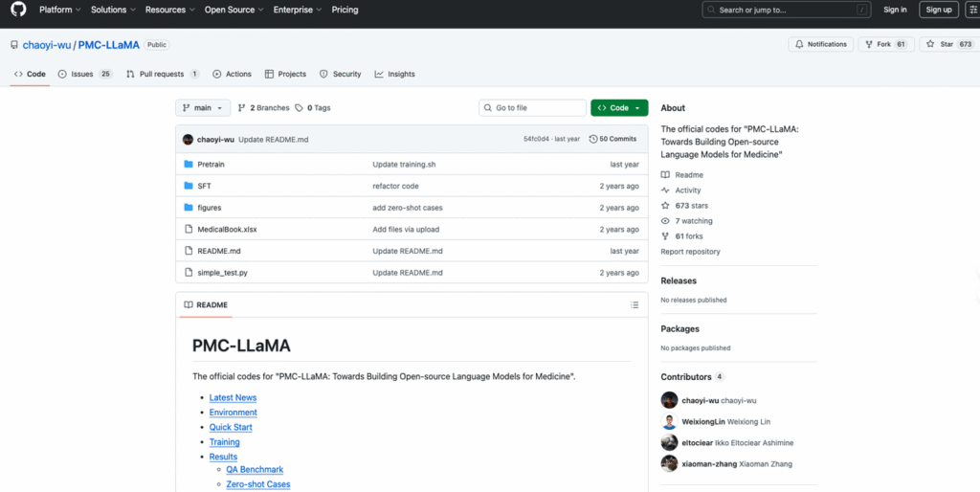The height and width of the screenshot is (492, 980).
Task: Open the README.md file
Action: tap(219, 251)
